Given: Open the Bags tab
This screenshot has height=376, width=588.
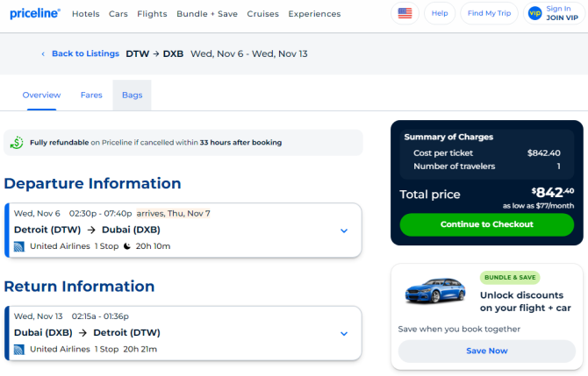Looking at the screenshot, I should coord(132,96).
